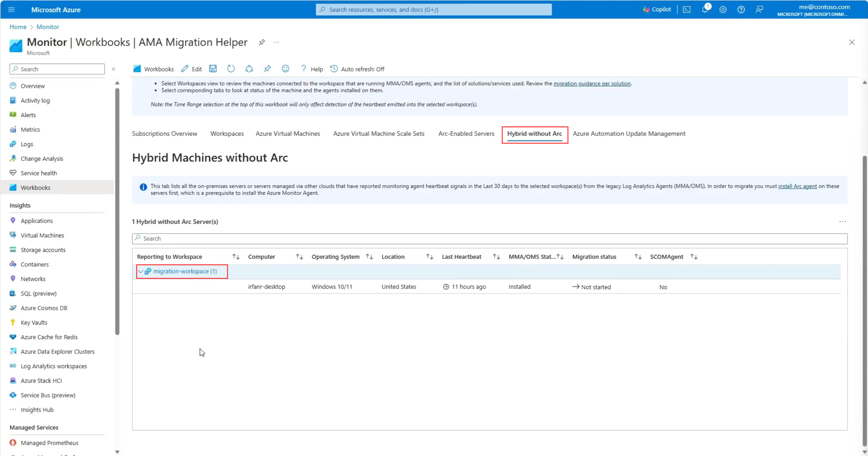
Task: Collapse the left navigation pane
Action: tap(114, 69)
